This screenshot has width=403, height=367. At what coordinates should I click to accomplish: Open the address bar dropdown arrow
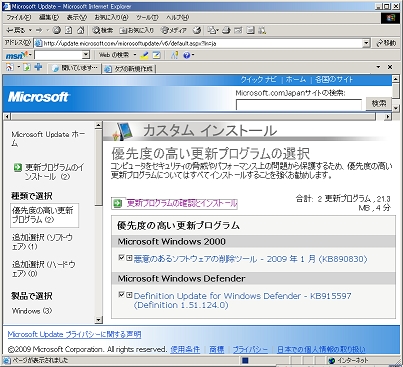(366, 43)
